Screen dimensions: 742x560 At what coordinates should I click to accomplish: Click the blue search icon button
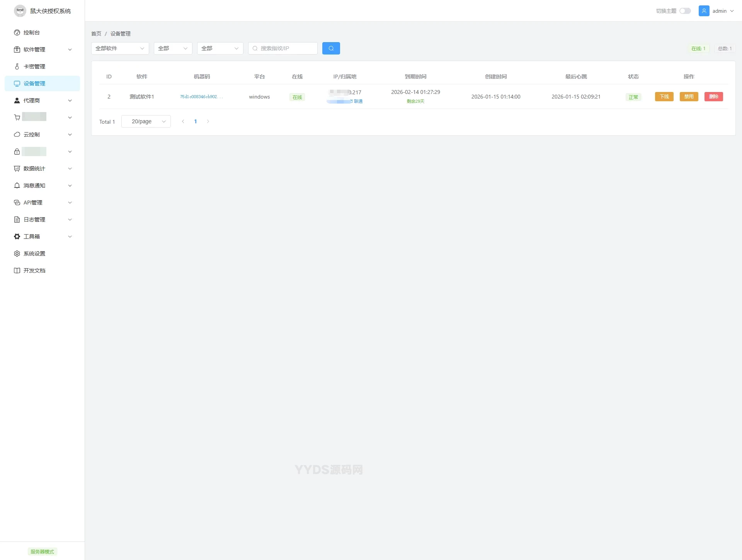pos(331,48)
